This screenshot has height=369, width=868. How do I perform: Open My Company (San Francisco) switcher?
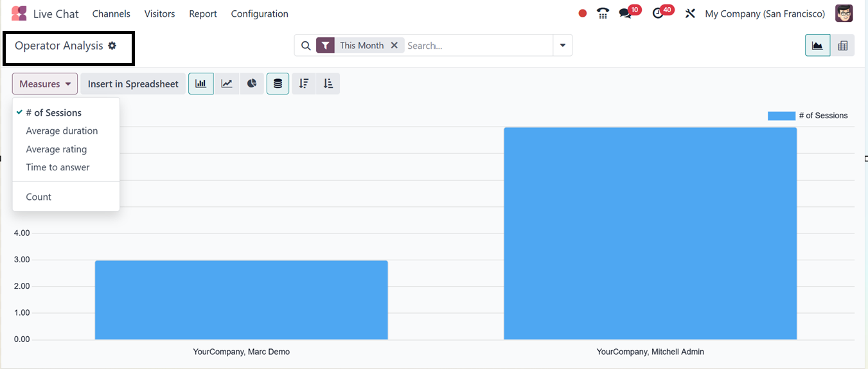765,14
